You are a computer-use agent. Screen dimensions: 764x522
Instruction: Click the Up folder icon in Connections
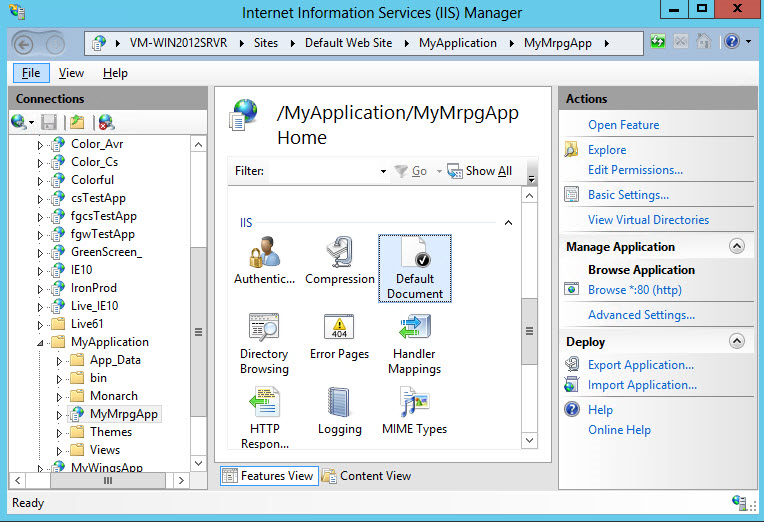(x=77, y=122)
